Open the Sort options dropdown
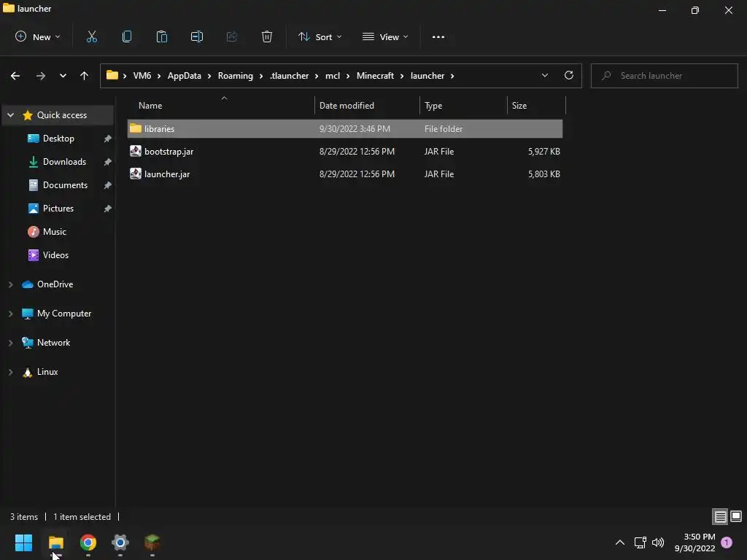The height and width of the screenshot is (560, 747). [x=320, y=36]
